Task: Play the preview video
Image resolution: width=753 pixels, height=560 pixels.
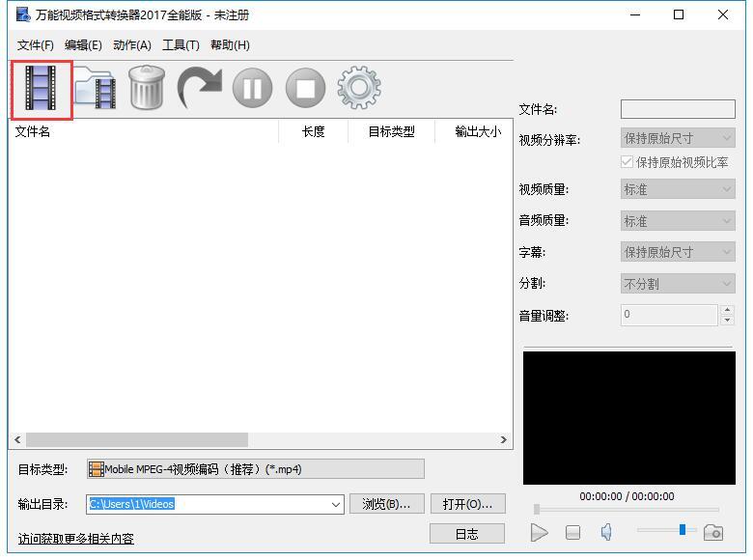Action: [x=540, y=532]
